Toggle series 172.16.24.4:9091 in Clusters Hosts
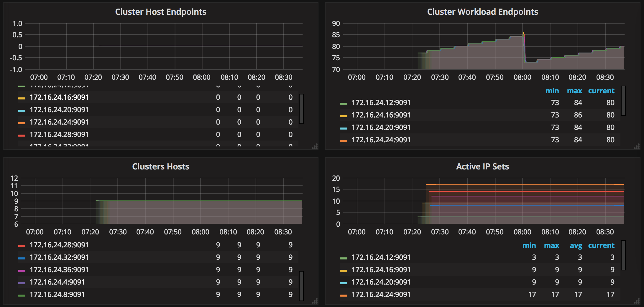Screen dimensions: 644x307 pos(57,282)
